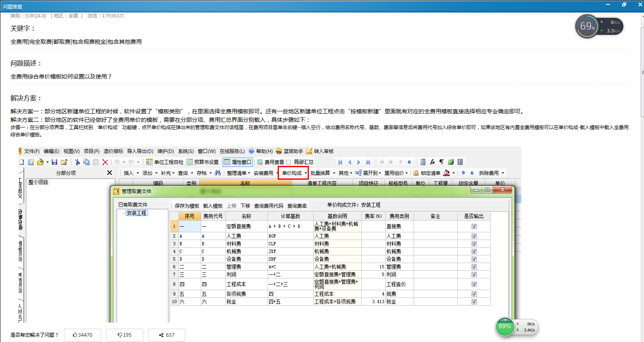Uncheck 是否输出 for 工程成本 row
Viewport: 644px width, 342px height.
coord(474,284)
